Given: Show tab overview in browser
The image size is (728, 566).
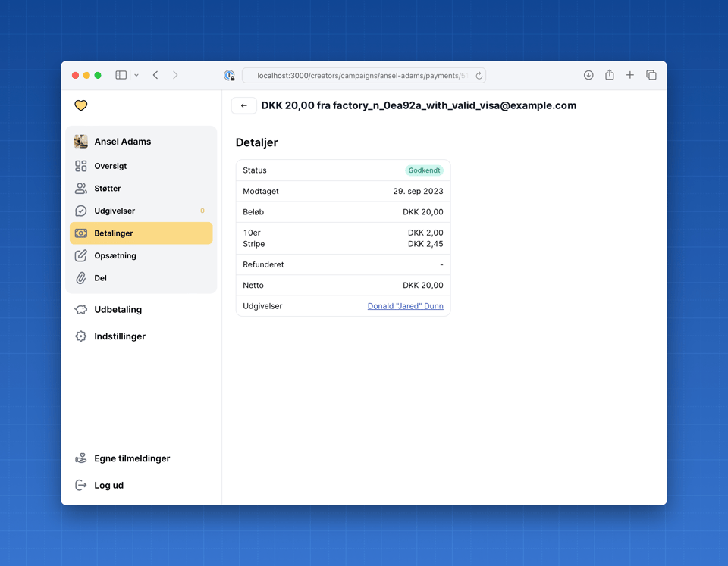Looking at the screenshot, I should pyautogui.click(x=651, y=75).
